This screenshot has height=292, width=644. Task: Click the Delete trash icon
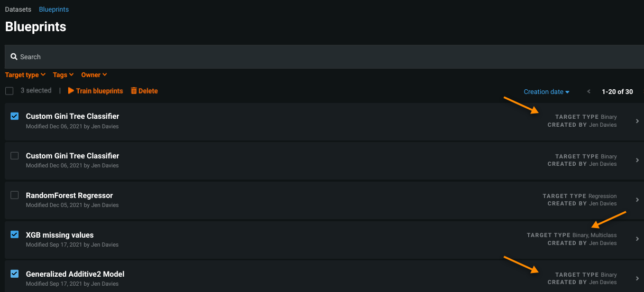(x=134, y=91)
